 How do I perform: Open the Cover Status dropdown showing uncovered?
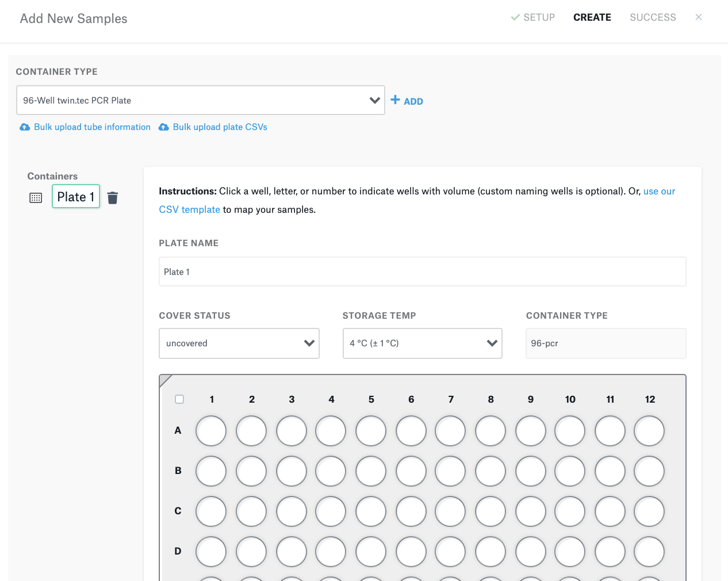click(239, 343)
